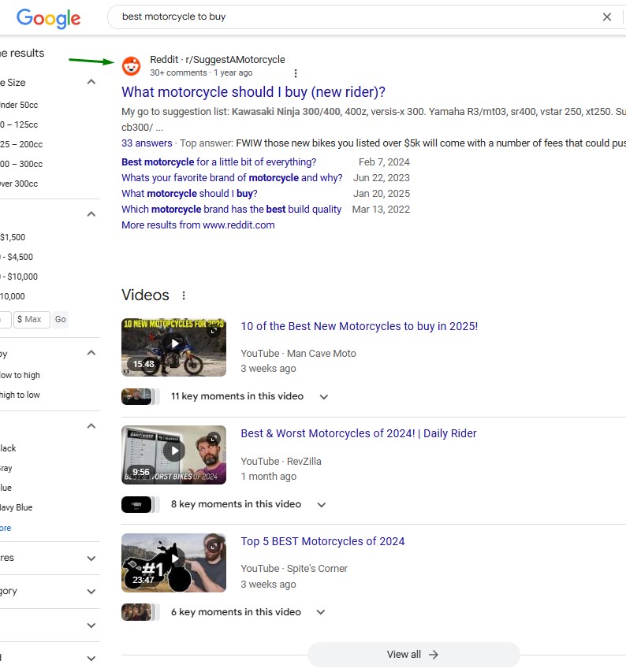
Task: Expand the filter section ending in 'res'
Action: coord(91,559)
